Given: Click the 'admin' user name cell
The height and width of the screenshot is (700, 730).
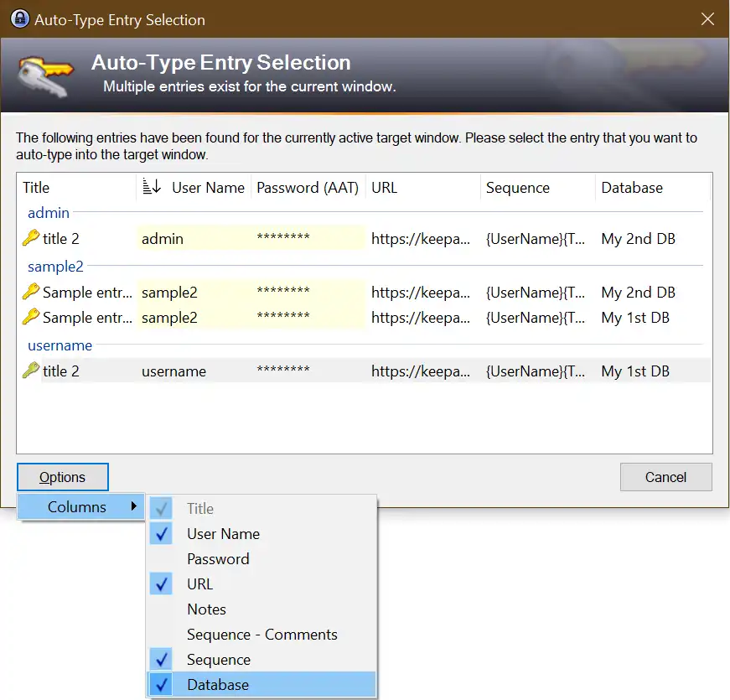Looking at the screenshot, I should (163, 238).
